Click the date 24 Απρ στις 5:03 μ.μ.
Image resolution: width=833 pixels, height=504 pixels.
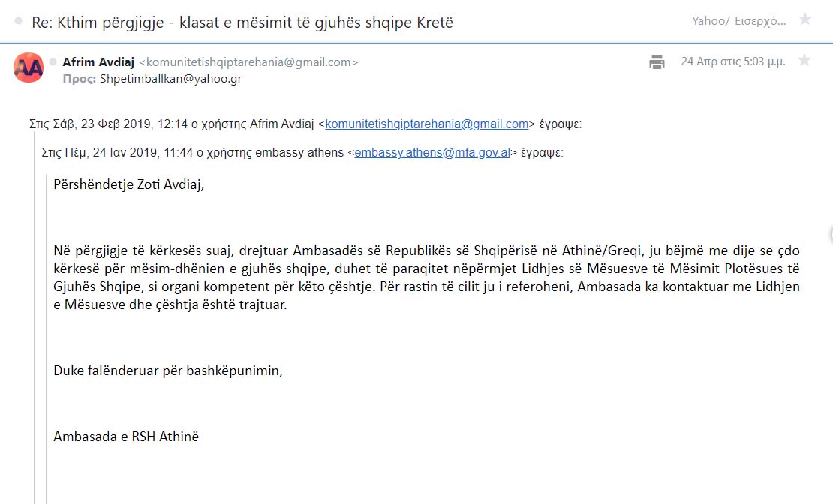point(733,61)
